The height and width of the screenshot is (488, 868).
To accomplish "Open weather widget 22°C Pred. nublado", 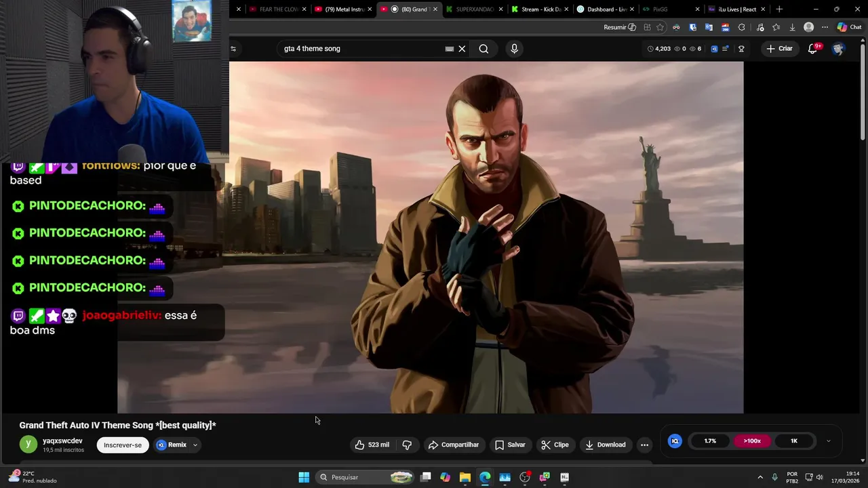I will pyautogui.click(x=33, y=477).
